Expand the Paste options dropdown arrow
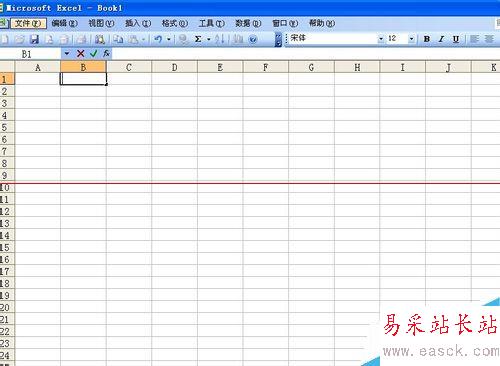 143,39
